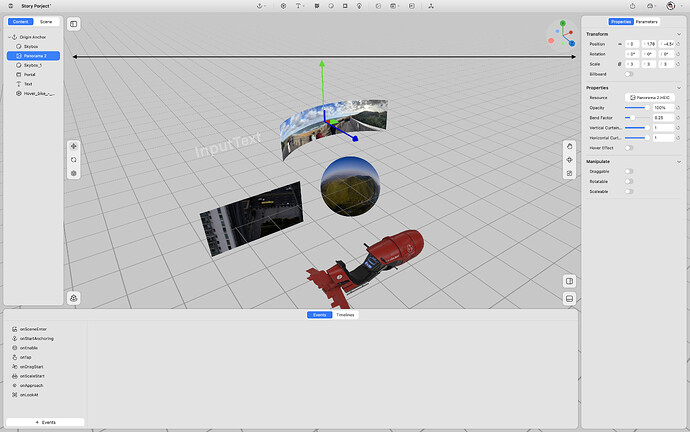Click the lightbulb icon in toolbar
The width and height of the screenshot is (690, 432).
click(x=359, y=6)
